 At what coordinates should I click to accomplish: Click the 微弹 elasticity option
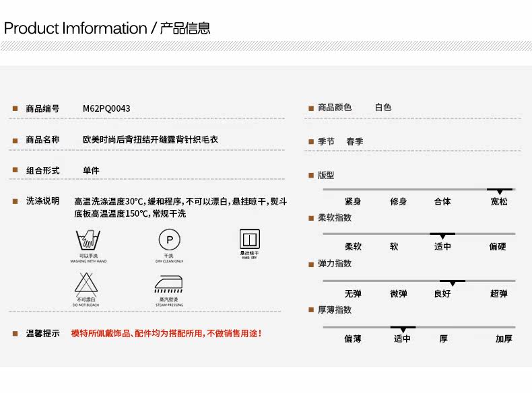[x=399, y=293]
